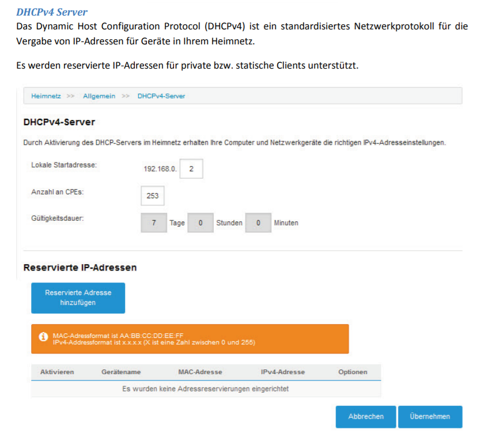Go to the Allgemein breadcrumb
Screen dimensions: 504x448
(99, 96)
